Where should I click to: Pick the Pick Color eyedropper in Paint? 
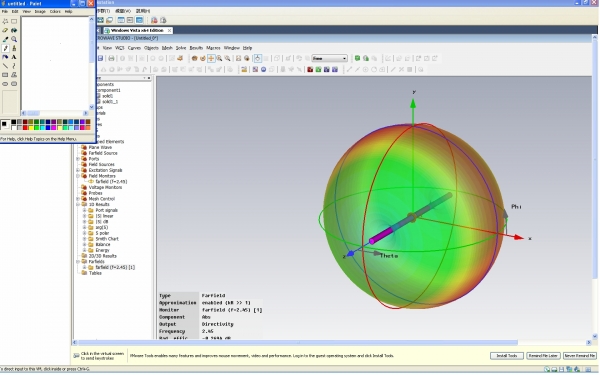[x=5, y=39]
